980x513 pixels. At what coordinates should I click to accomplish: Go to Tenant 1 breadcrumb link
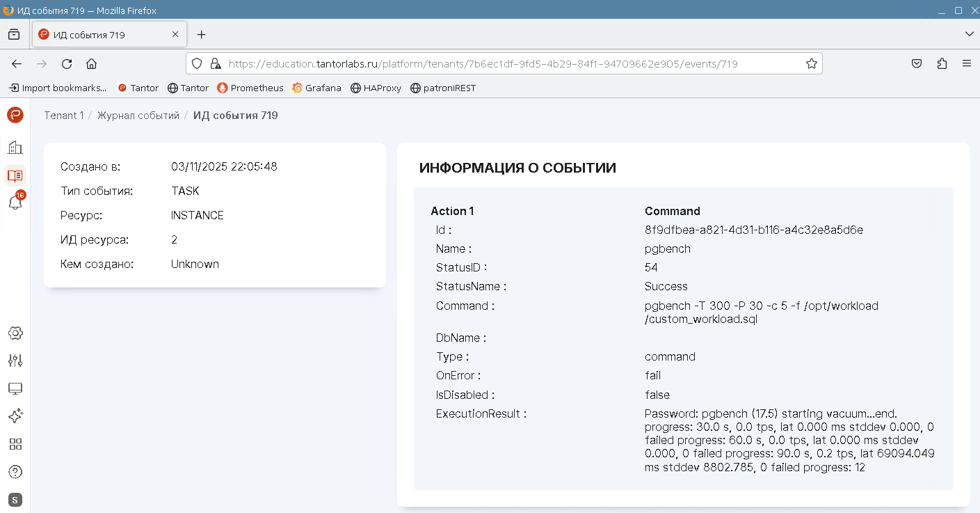[63, 116]
